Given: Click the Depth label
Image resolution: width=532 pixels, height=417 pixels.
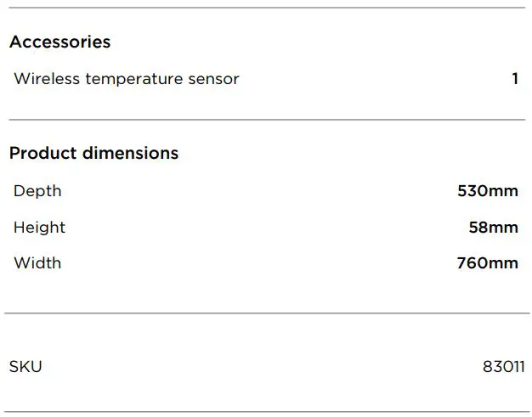Looking at the screenshot, I should pos(37,191).
